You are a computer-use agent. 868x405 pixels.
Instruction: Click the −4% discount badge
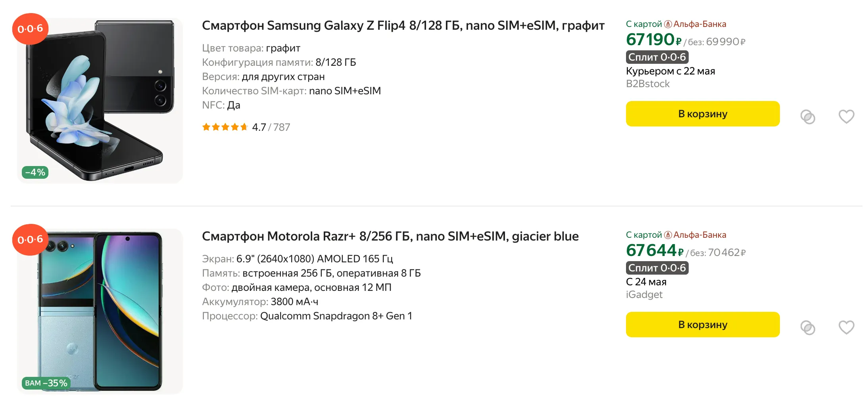point(35,172)
